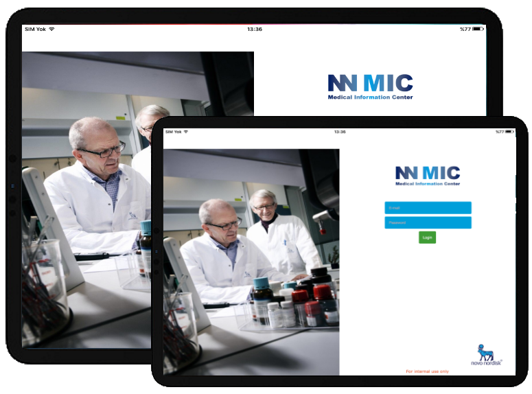532x394 pixels.
Task: Click the NN MIC logo above the login form
Action: pos(427,173)
